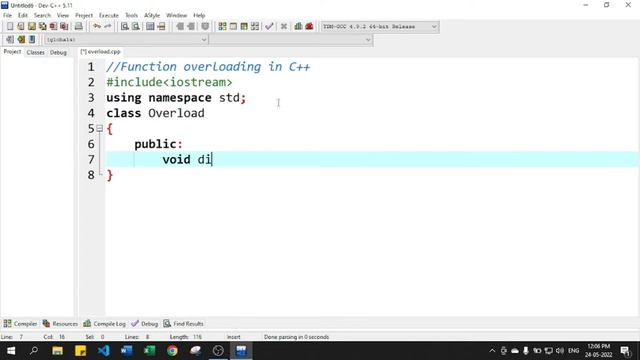
Task: Open the Project menu
Action: 84,16
